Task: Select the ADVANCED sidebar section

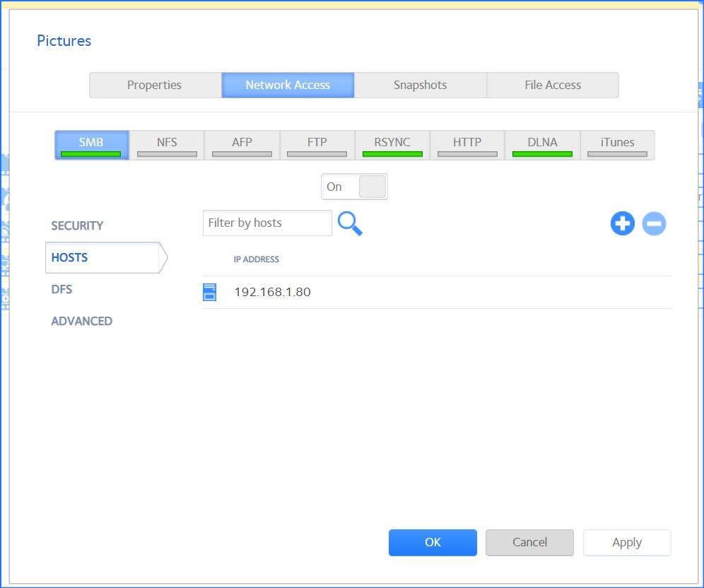Action: pos(81,321)
